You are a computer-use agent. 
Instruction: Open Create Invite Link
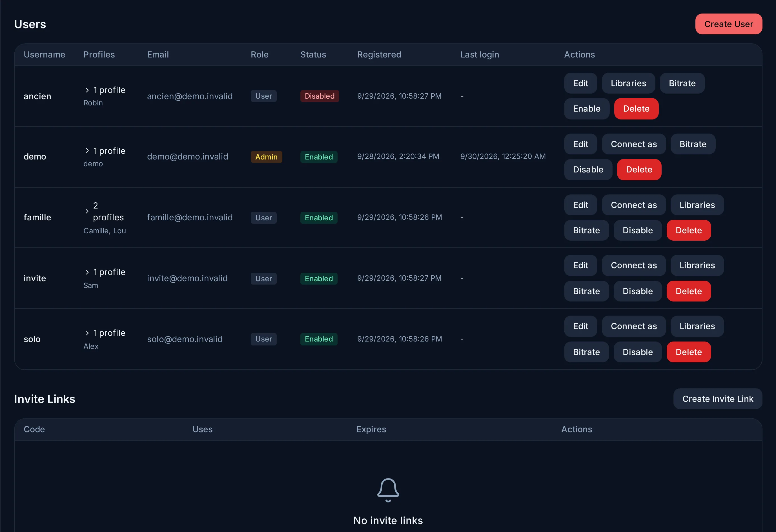[x=718, y=399]
